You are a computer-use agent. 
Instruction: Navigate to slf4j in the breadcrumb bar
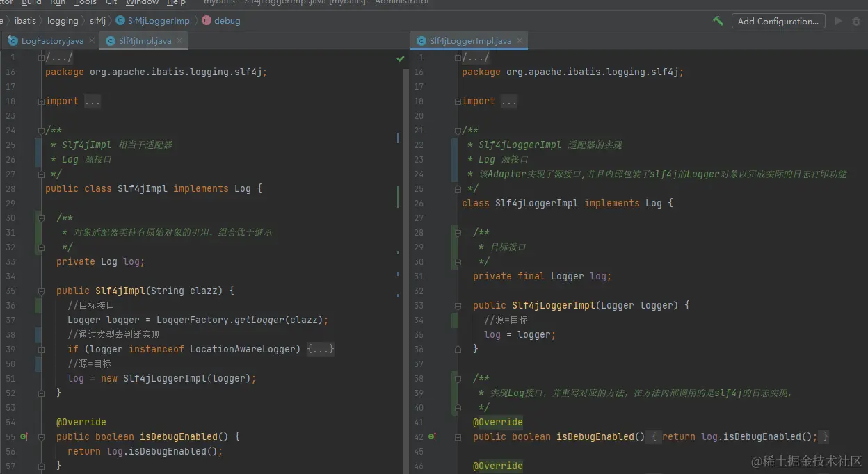click(x=97, y=21)
